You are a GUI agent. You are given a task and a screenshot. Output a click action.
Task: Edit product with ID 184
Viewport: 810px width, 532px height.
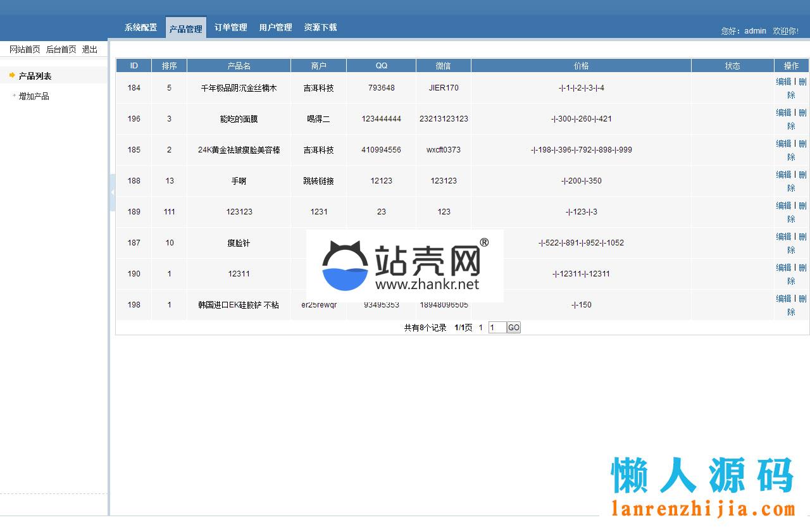click(x=783, y=82)
